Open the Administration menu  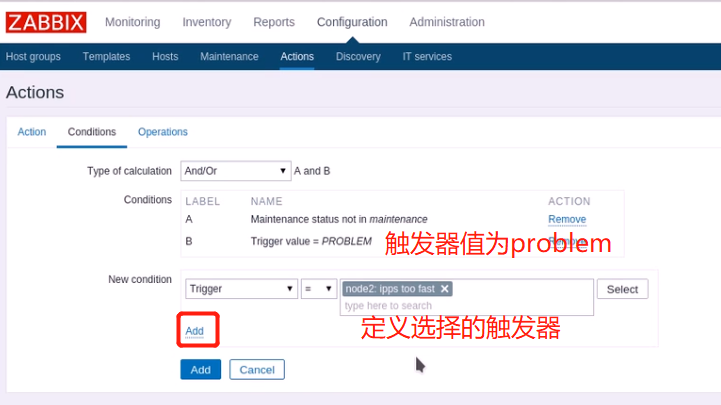pos(447,22)
